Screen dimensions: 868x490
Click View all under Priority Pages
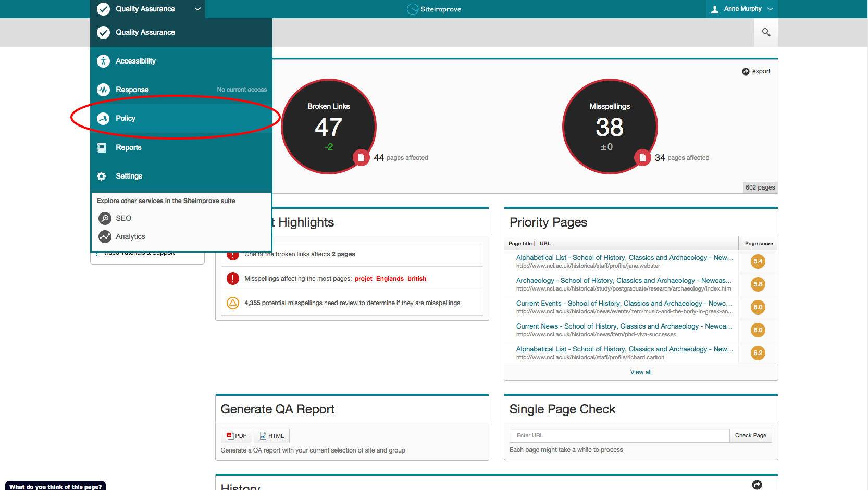click(x=641, y=372)
